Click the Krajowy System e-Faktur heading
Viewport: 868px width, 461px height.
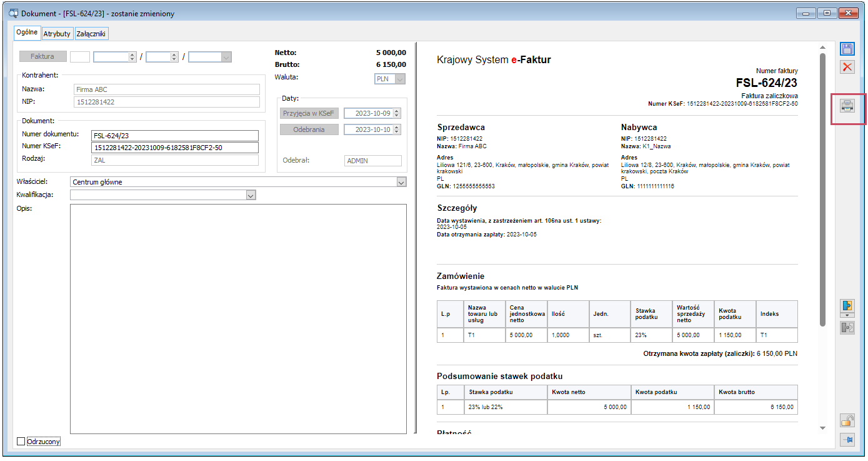click(494, 60)
